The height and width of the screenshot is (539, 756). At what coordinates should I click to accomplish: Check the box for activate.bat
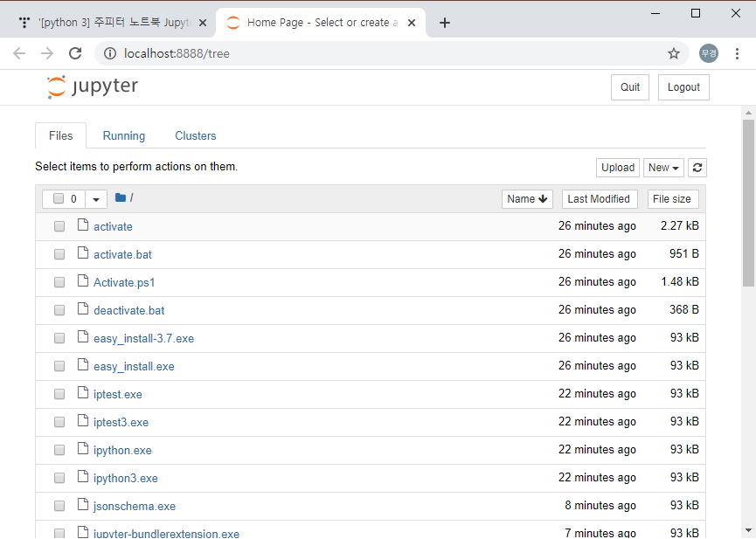tap(59, 254)
